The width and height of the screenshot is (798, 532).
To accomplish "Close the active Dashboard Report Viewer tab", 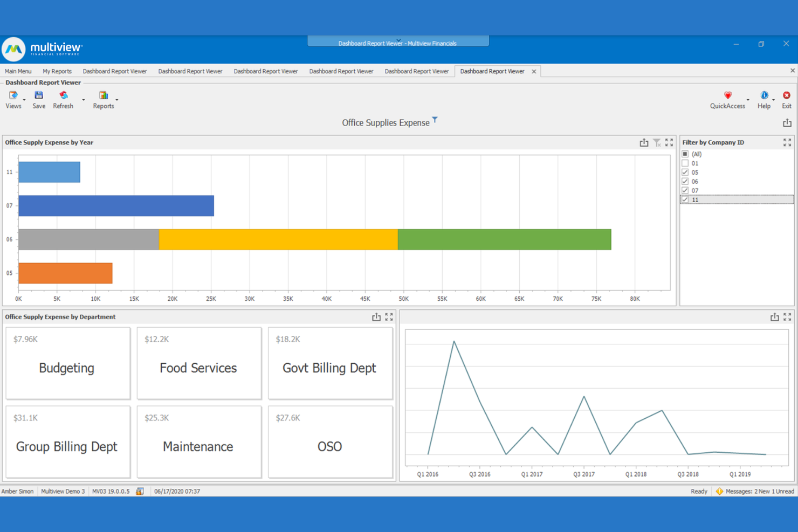I will click(x=534, y=71).
